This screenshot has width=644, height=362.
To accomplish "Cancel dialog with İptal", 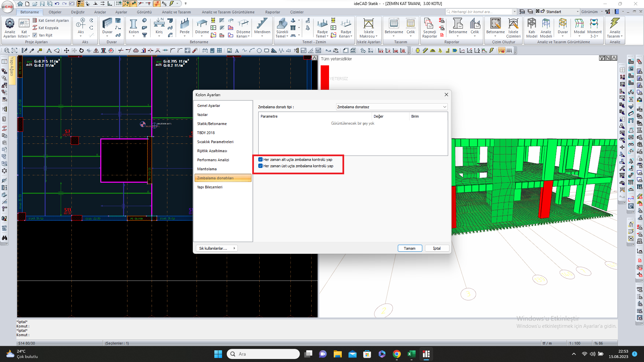I will (x=437, y=248).
